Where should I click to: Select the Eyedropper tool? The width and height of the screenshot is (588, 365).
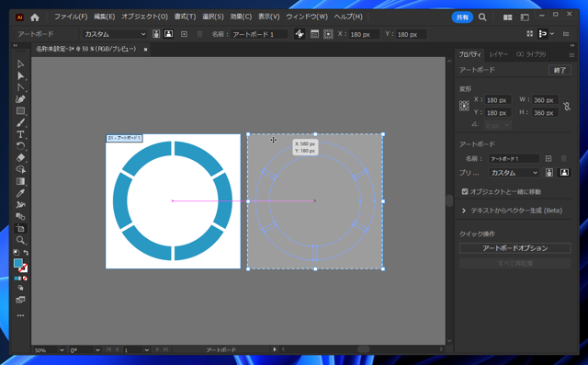point(20,193)
